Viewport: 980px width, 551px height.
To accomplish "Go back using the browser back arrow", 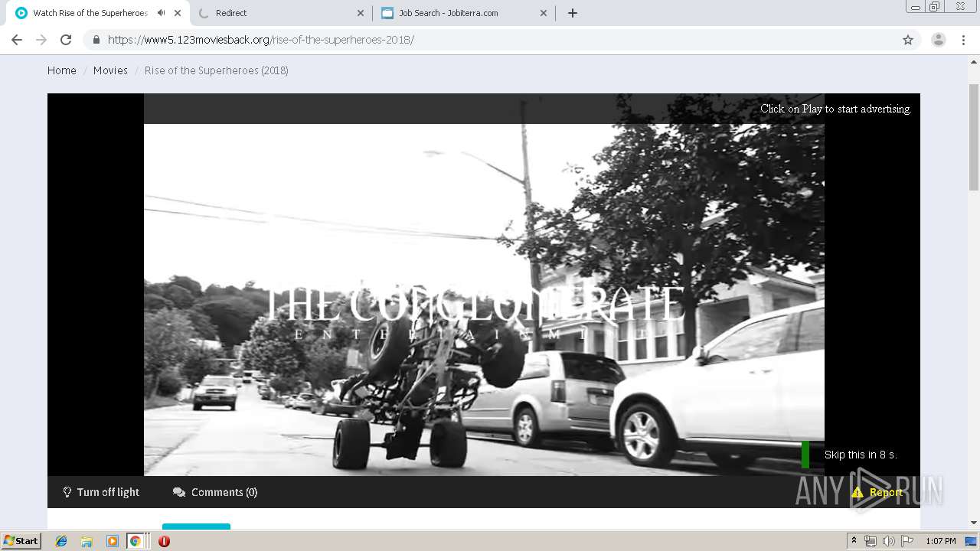I will 17,40.
